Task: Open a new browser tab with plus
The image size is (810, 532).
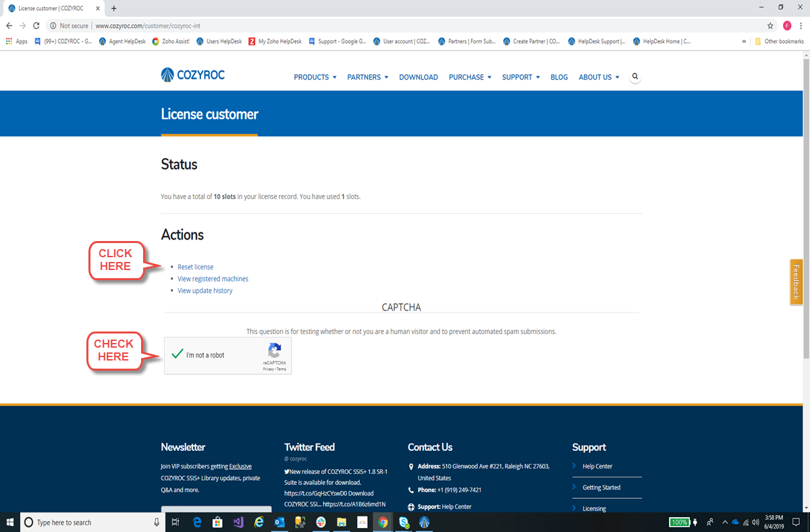Action: tap(113, 8)
